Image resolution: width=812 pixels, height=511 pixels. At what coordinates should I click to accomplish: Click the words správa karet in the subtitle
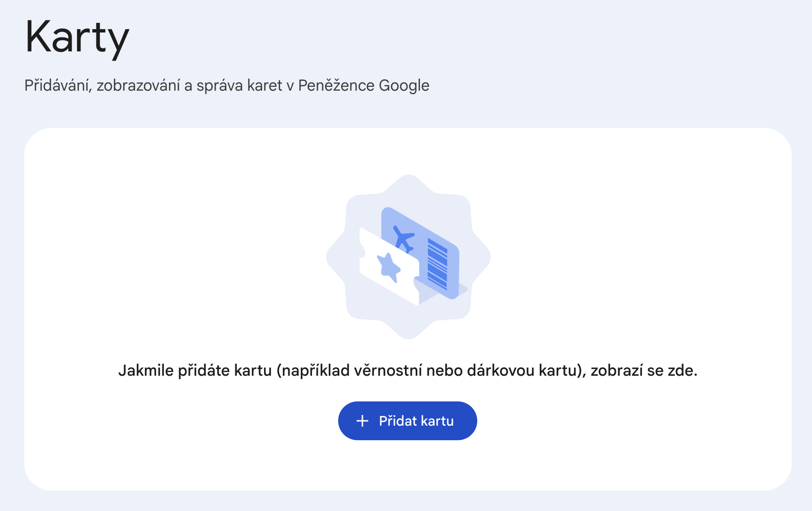point(239,86)
